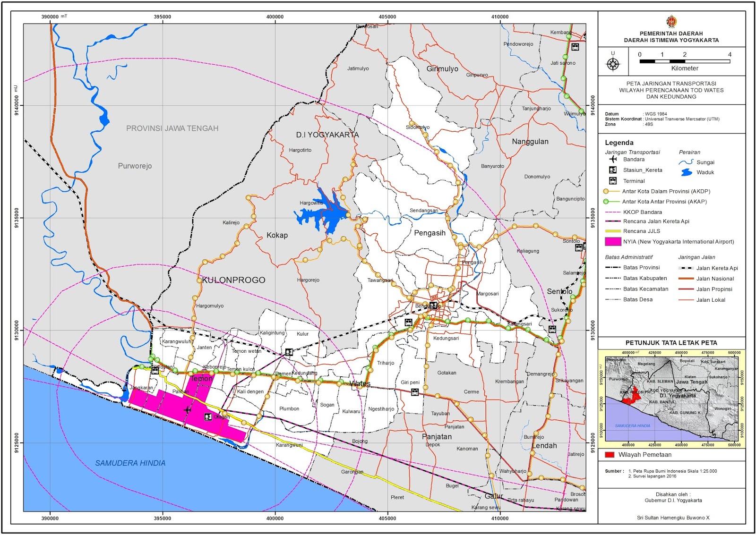Click the Yogyakarta government emblem

(x=671, y=22)
